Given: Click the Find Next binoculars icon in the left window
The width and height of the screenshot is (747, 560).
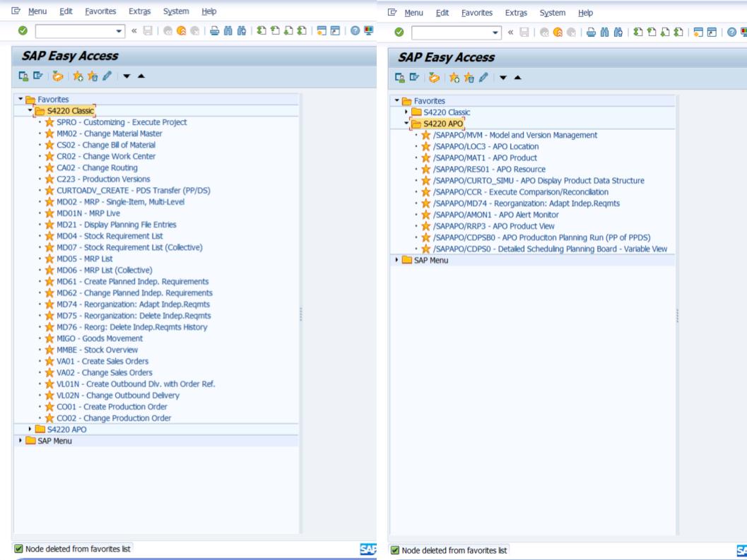Looking at the screenshot, I should tap(242, 31).
